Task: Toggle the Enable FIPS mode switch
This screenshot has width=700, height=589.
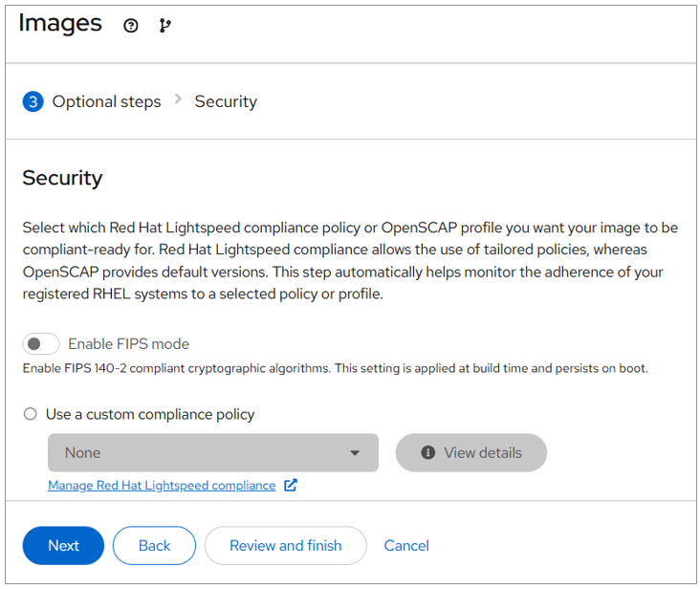Action: coord(41,344)
